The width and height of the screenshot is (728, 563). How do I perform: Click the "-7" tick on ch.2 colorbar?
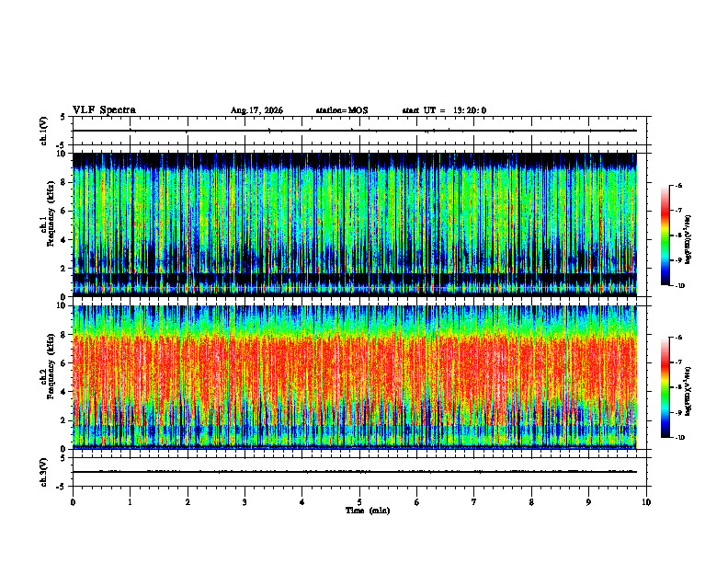click(x=678, y=362)
